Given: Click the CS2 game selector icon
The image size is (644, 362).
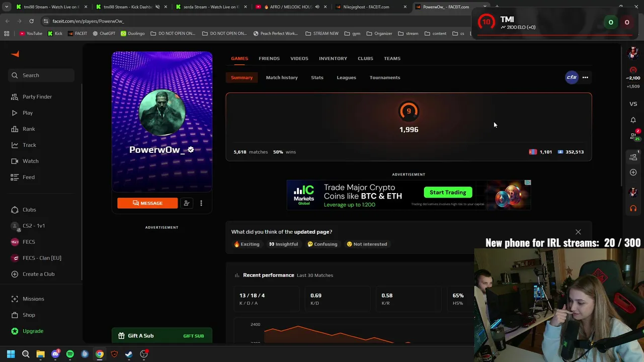Looking at the screenshot, I should (572, 77).
